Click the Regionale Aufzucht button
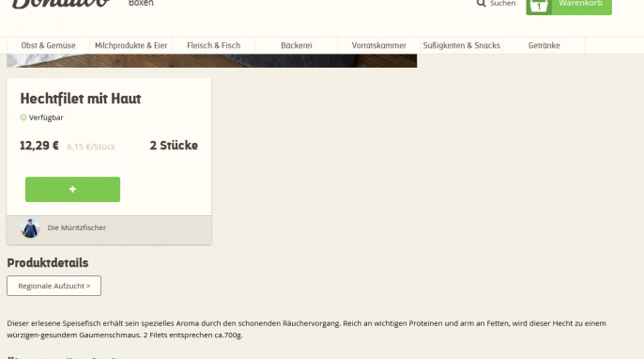The image size is (644, 359). pyautogui.click(x=54, y=286)
